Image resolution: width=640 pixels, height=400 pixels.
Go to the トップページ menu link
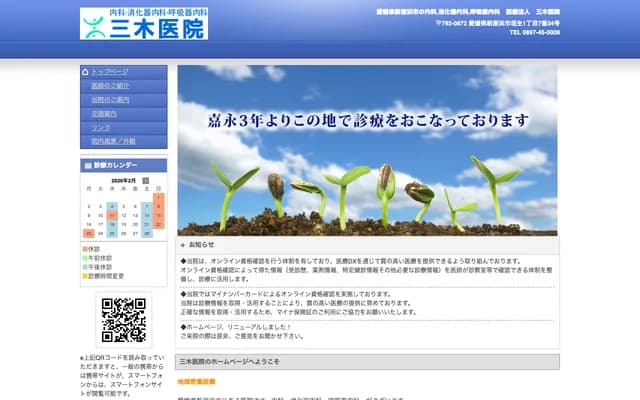[109, 72]
